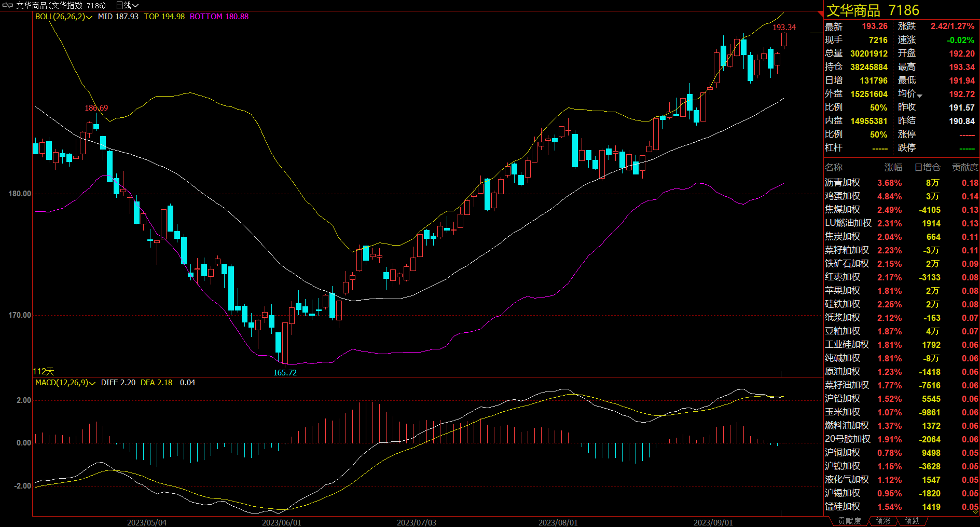Screen dimensions: 980x527
Task: Click the 165.72 low price label
Action: coord(285,373)
